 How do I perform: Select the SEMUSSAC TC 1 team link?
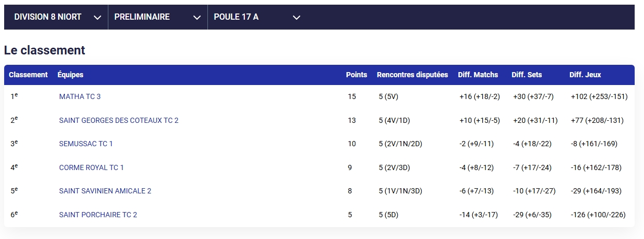86,144
